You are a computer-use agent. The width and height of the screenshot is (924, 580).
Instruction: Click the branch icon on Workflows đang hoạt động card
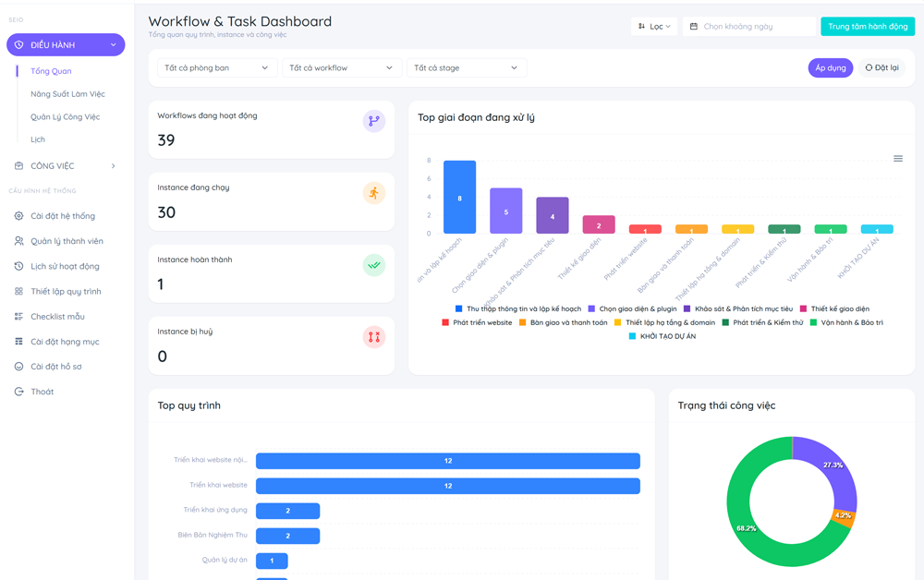374,121
